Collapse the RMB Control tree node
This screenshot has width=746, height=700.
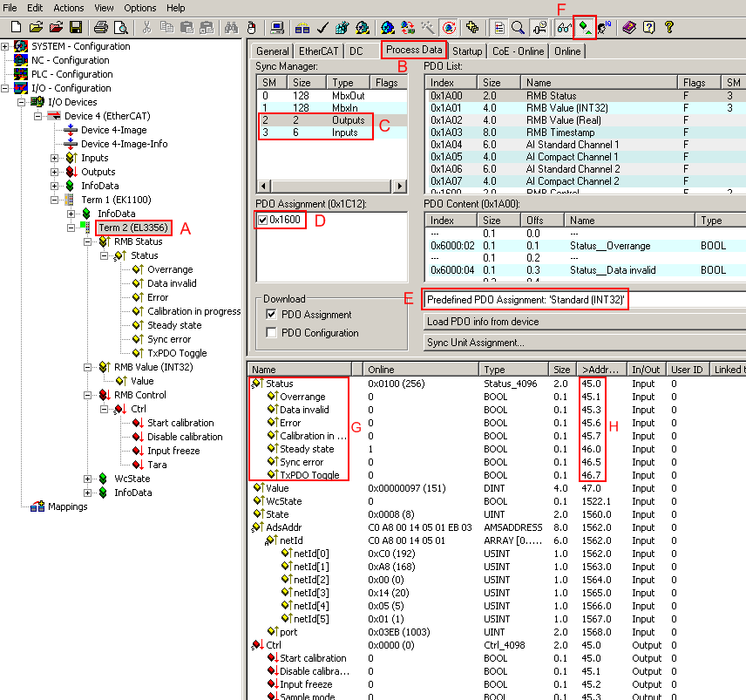(88, 395)
